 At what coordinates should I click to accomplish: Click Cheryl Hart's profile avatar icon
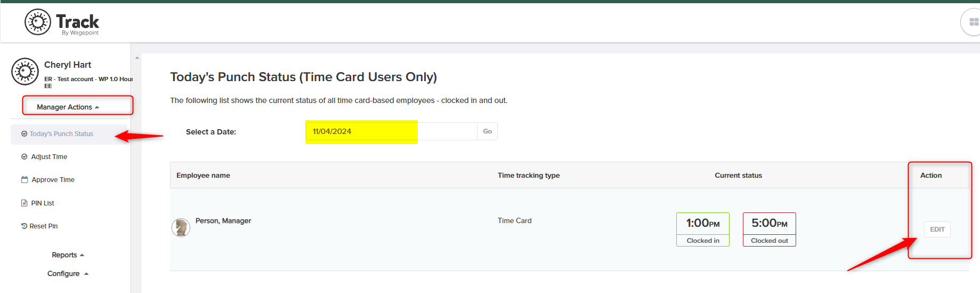click(25, 72)
